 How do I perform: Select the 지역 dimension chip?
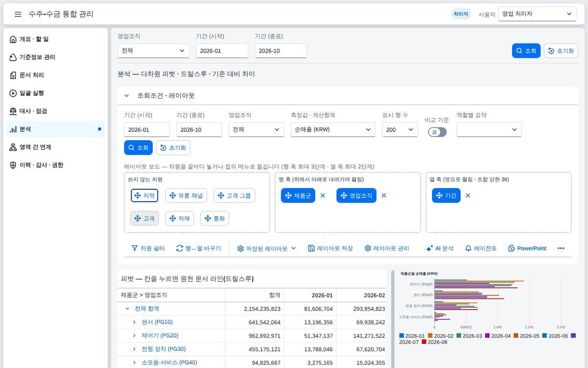pos(145,195)
